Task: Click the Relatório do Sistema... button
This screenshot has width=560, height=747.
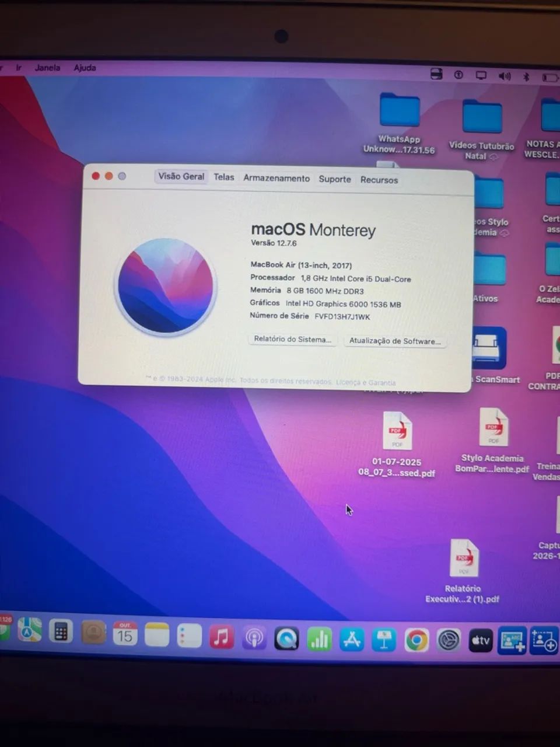Action: (x=292, y=339)
